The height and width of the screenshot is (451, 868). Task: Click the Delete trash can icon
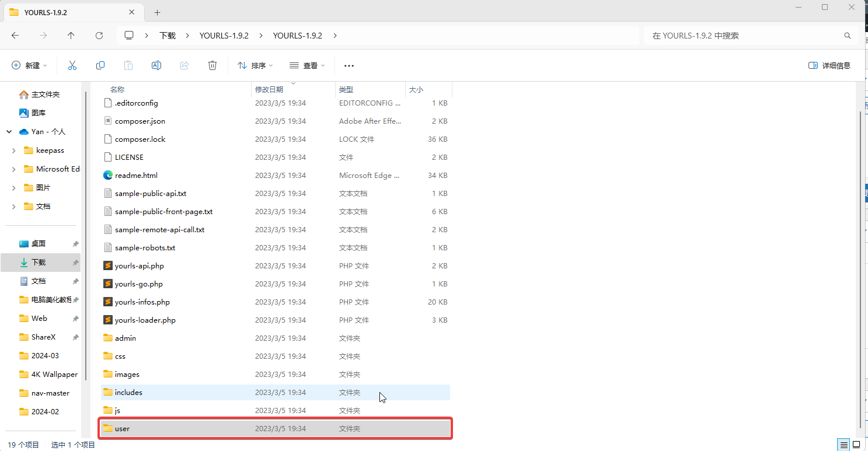212,65
